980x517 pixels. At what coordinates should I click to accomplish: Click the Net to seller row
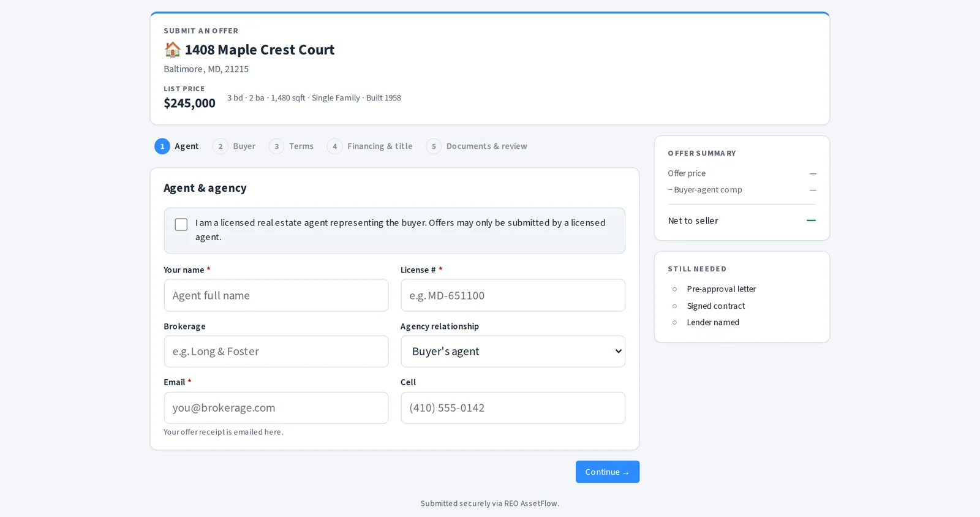pyautogui.click(x=742, y=221)
